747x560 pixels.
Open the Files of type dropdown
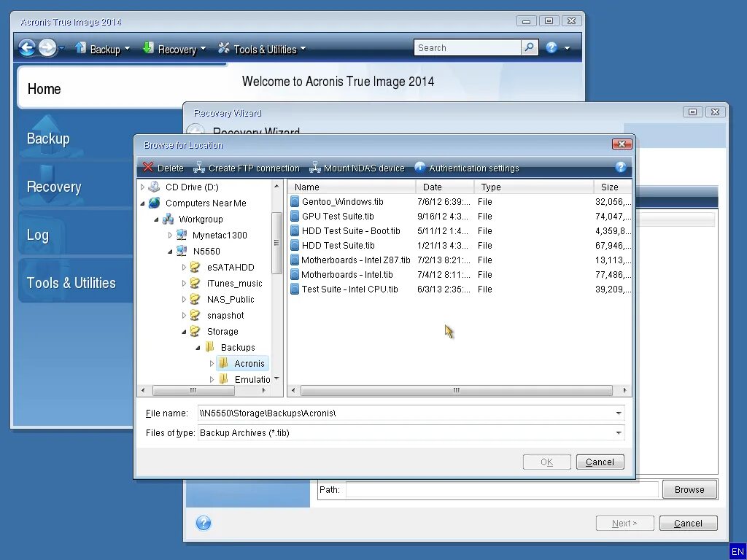click(x=619, y=433)
